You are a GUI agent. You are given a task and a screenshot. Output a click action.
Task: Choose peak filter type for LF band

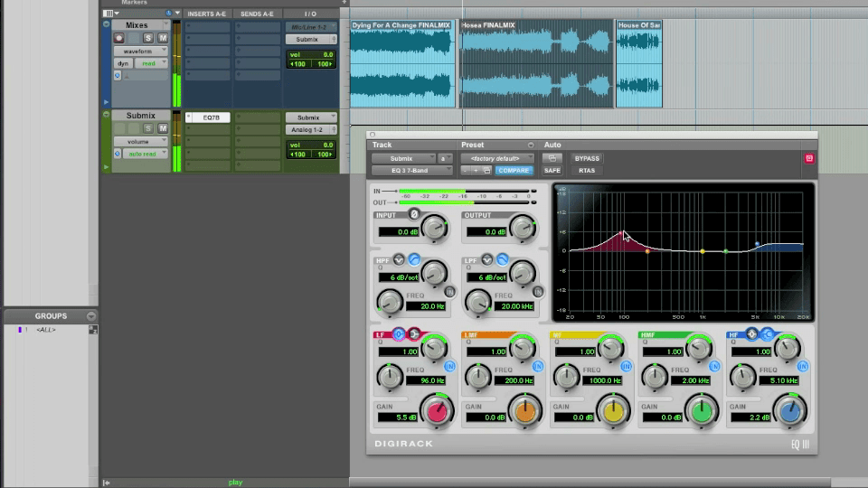(399, 333)
